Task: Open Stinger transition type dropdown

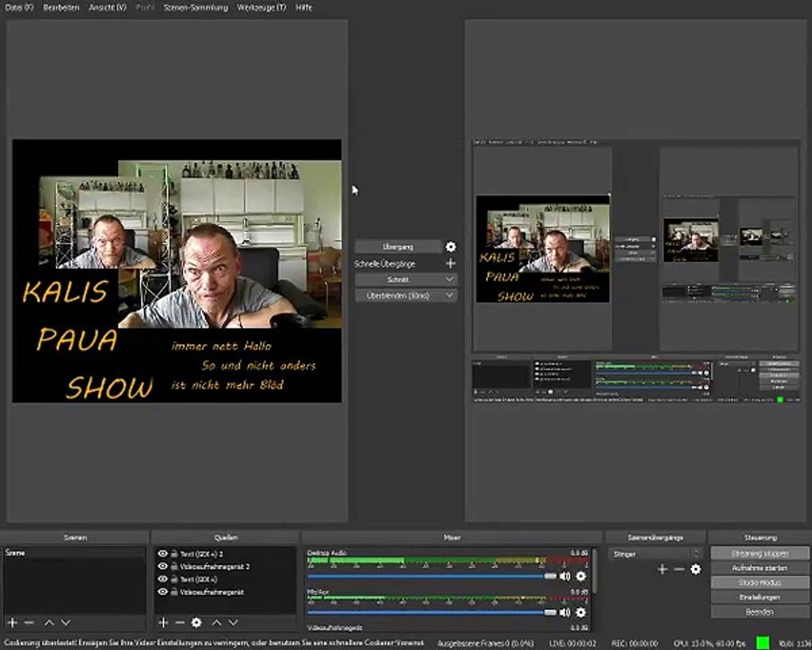Action: click(x=656, y=554)
